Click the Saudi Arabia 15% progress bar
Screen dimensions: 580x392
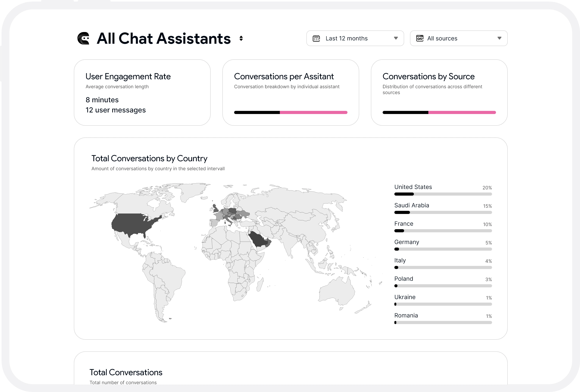point(443,212)
